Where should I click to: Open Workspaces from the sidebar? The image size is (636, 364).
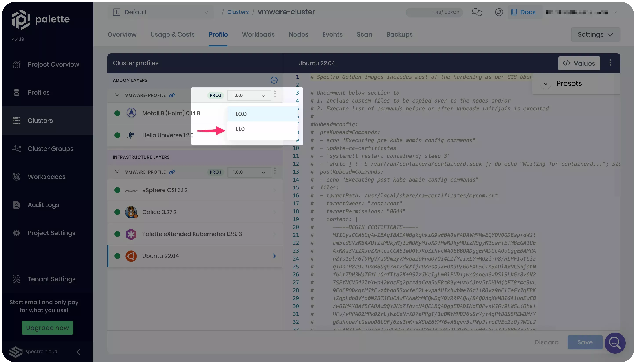(x=46, y=177)
